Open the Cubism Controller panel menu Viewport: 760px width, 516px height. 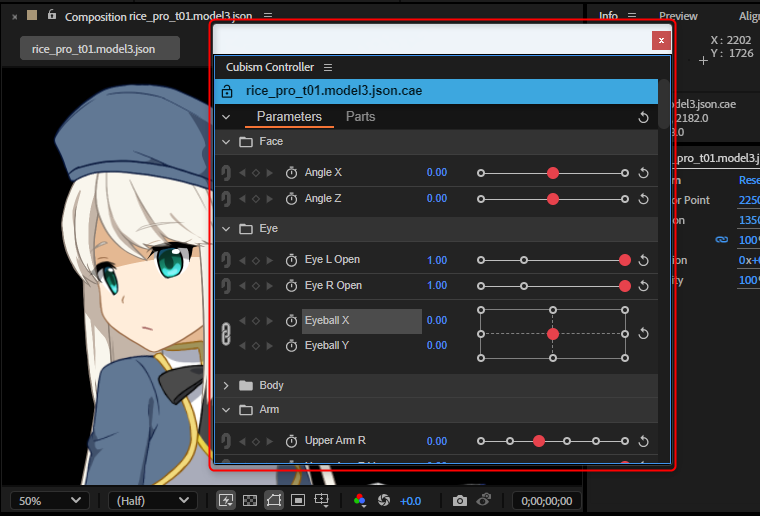pyautogui.click(x=328, y=67)
